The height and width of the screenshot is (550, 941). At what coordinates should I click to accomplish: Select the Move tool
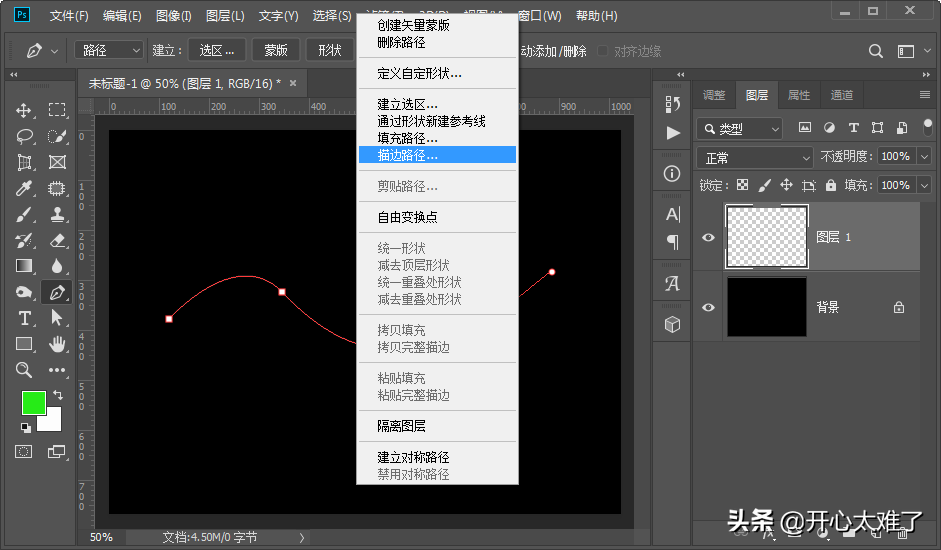[x=25, y=110]
